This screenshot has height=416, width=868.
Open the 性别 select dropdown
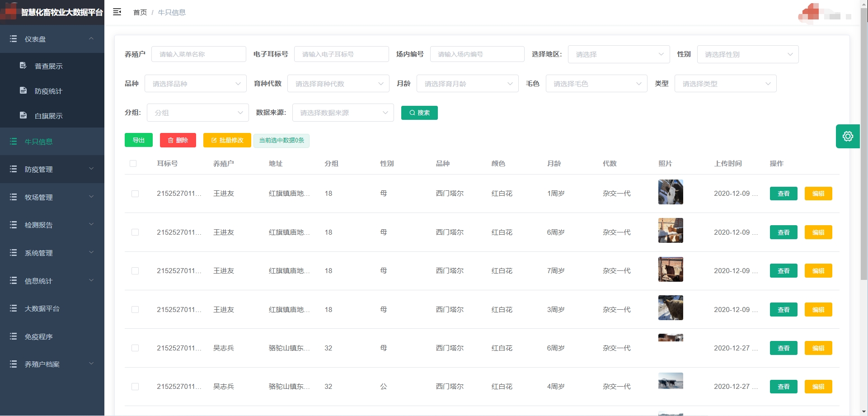click(748, 54)
